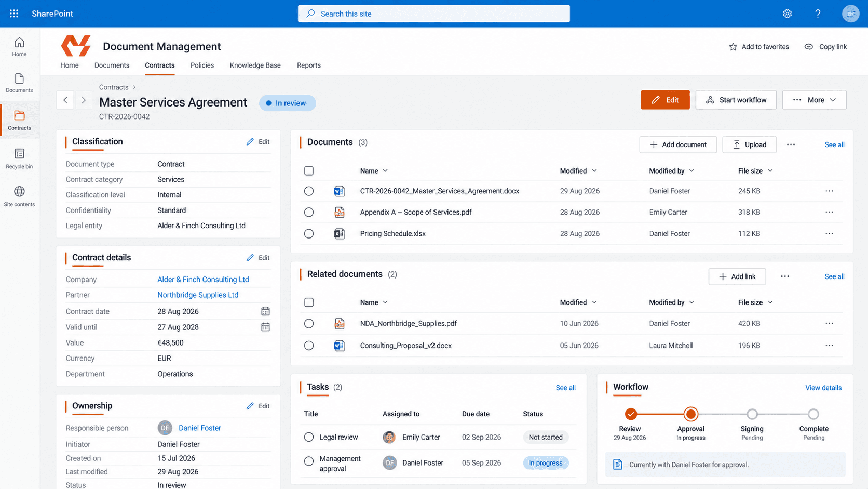Click the Start workflow button

click(x=736, y=100)
